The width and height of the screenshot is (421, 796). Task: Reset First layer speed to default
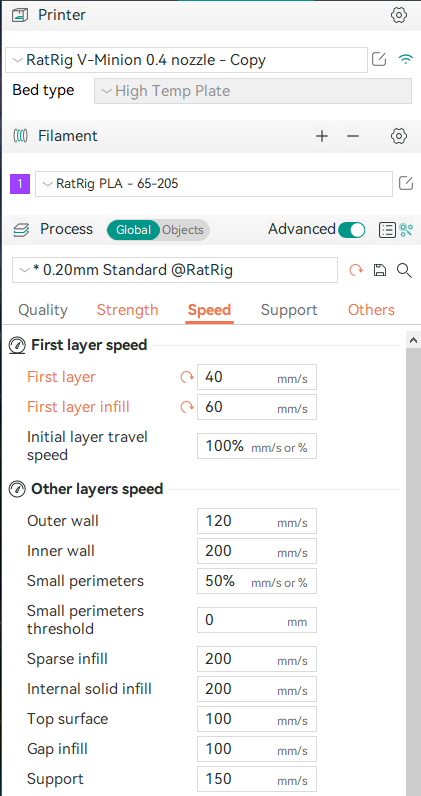(187, 377)
